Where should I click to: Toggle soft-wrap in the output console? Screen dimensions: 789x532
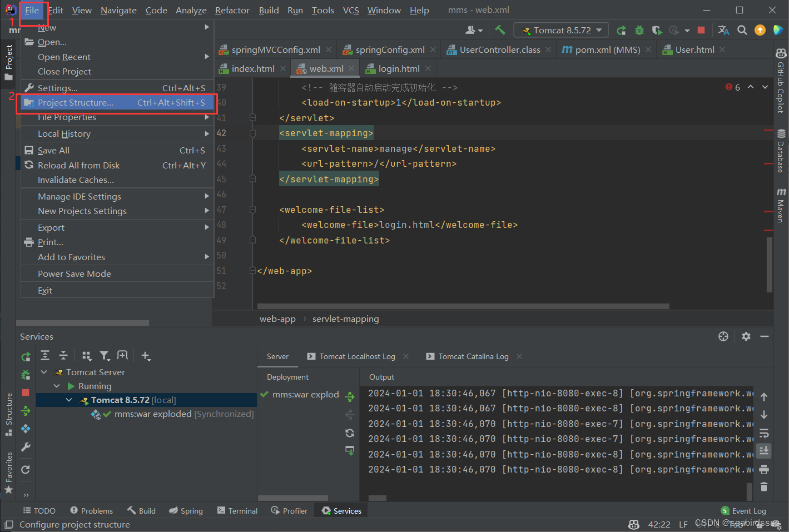point(764,433)
